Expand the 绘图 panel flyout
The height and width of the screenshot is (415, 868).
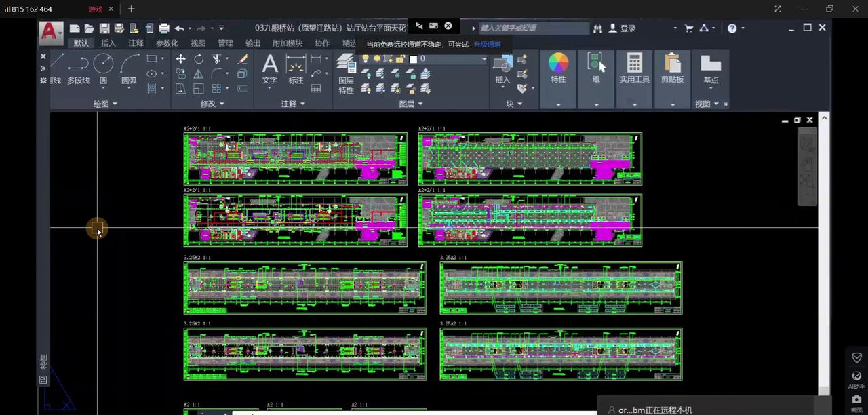pyautogui.click(x=106, y=104)
